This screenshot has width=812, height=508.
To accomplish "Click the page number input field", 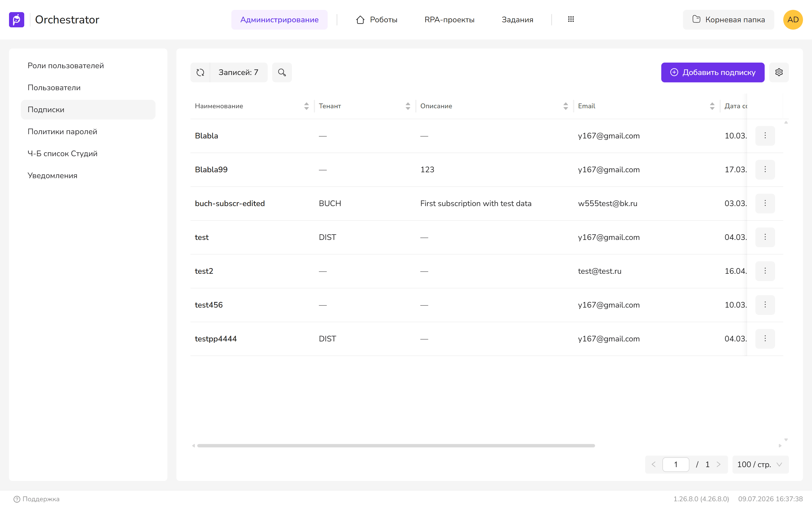I will click(x=676, y=464).
